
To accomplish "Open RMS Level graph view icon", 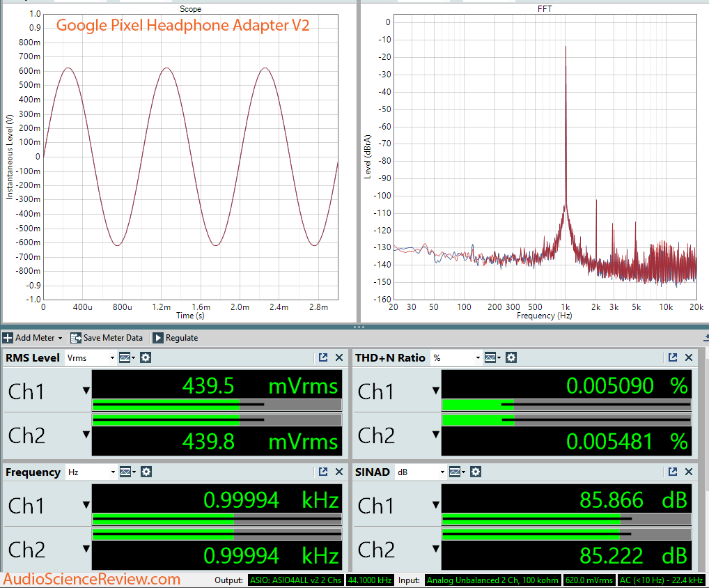I will click(x=127, y=358).
